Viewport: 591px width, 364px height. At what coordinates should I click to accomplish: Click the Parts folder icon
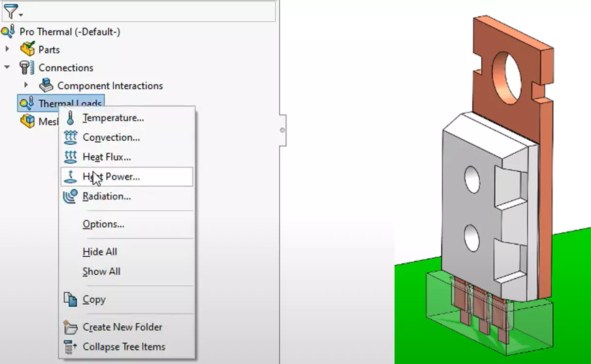(28, 49)
